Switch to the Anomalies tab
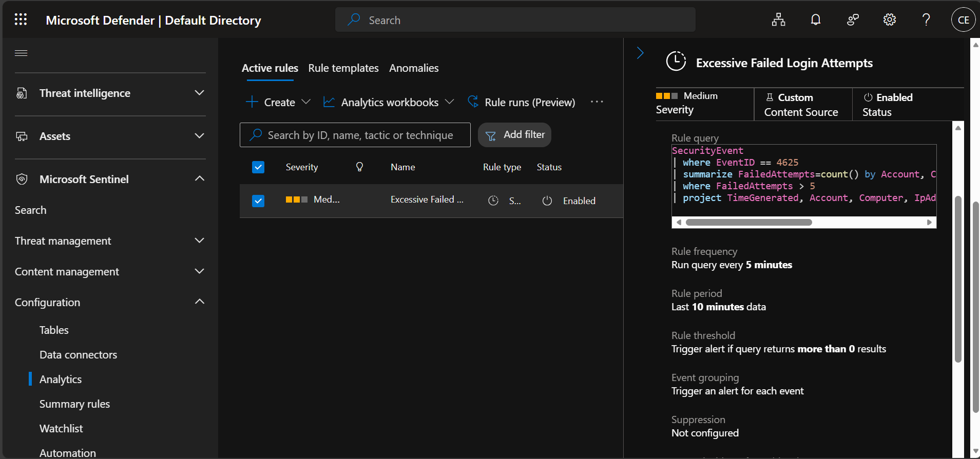This screenshot has width=980, height=459. point(414,68)
